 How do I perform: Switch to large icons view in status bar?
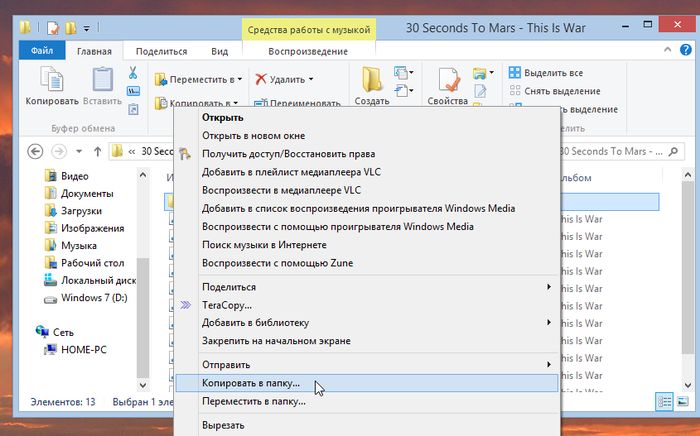click(x=683, y=402)
